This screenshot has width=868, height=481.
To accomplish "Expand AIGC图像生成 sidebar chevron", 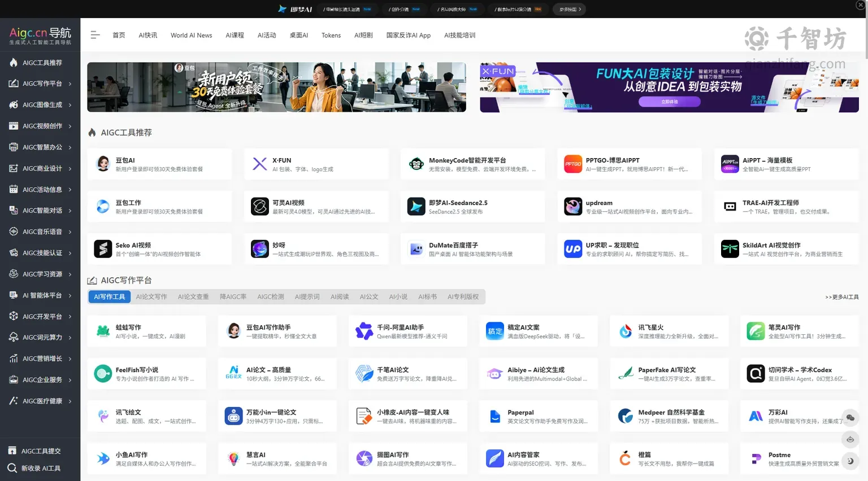I will [x=70, y=105].
